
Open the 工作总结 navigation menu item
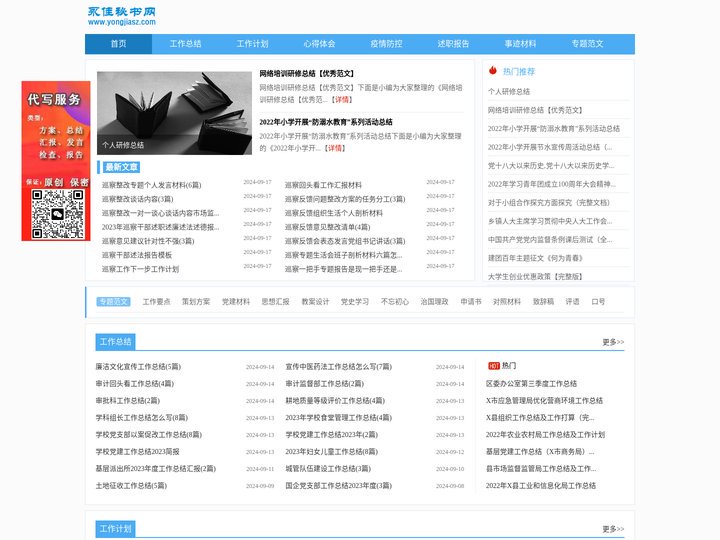tap(186, 44)
